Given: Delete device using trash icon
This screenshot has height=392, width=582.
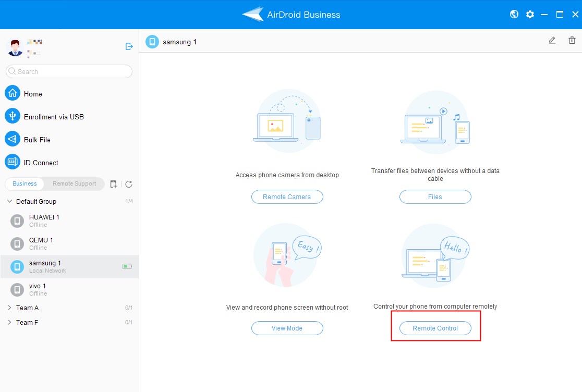Looking at the screenshot, I should pyautogui.click(x=572, y=41).
